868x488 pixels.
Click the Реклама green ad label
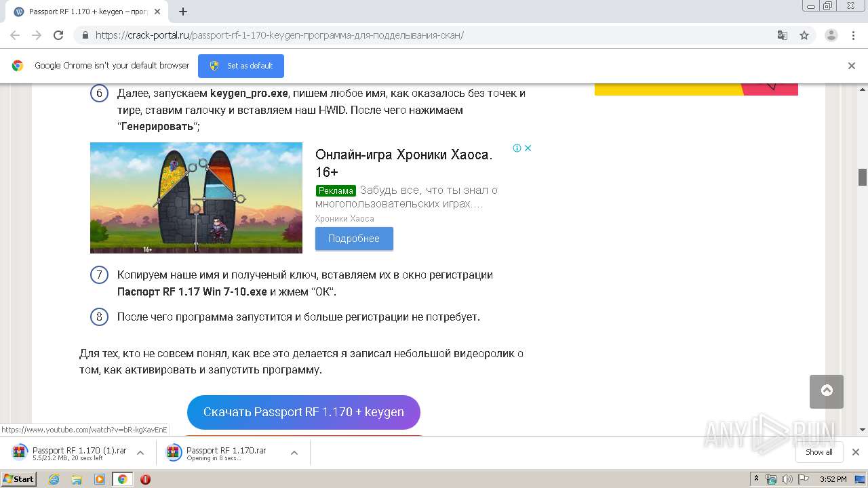[336, 190]
